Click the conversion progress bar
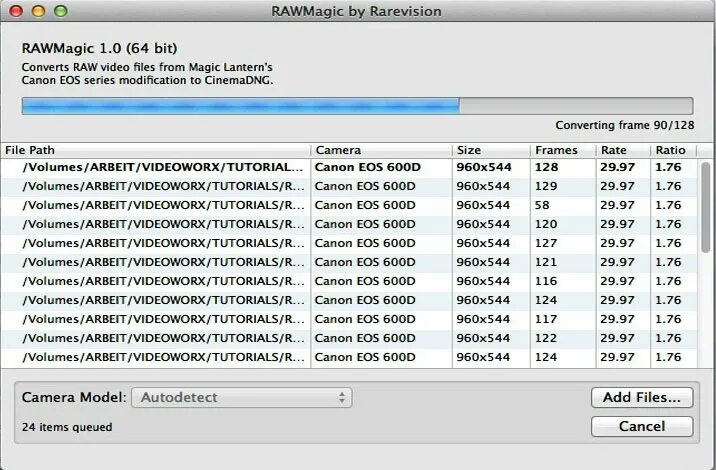Image resolution: width=716 pixels, height=470 pixels. click(357, 106)
